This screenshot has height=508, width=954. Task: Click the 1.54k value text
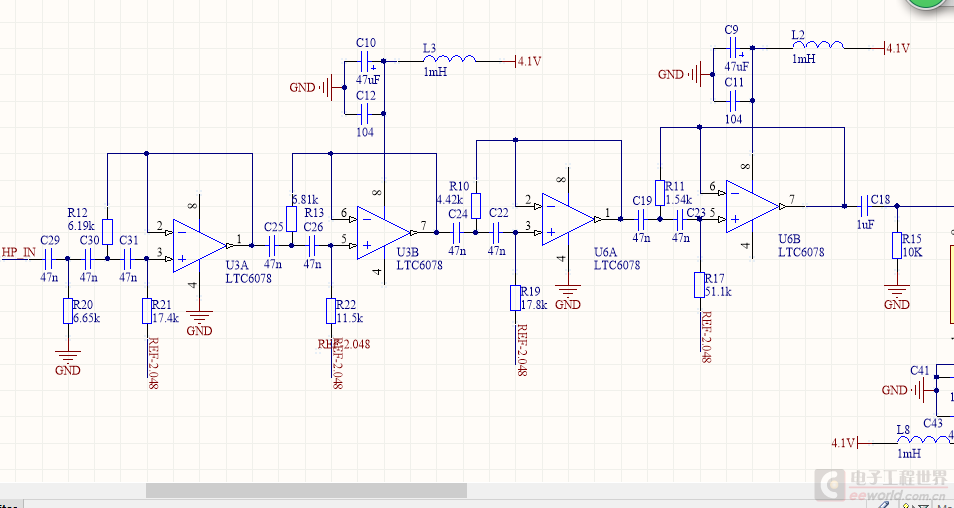point(680,199)
